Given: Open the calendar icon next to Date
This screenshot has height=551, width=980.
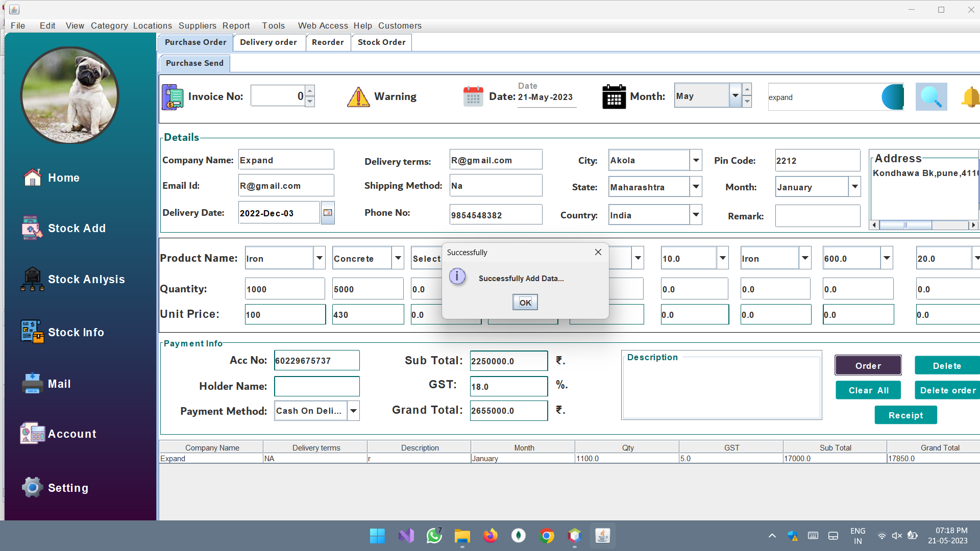Looking at the screenshot, I should [473, 96].
